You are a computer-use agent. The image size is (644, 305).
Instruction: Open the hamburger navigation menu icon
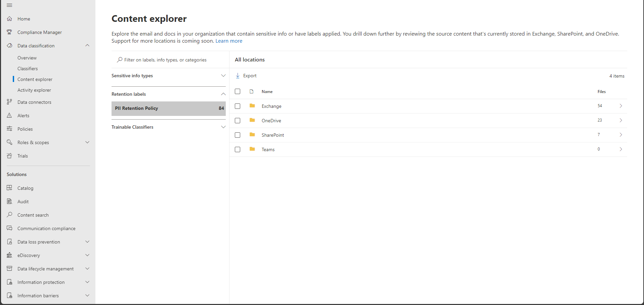[x=9, y=5]
